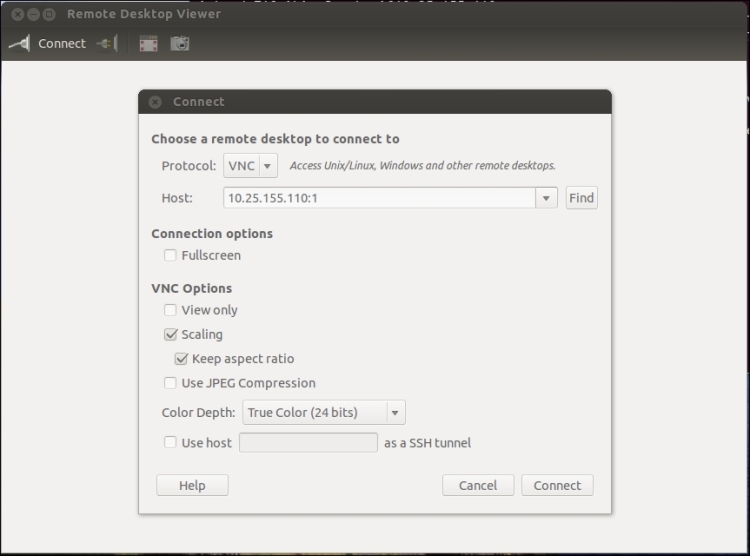Image resolution: width=750 pixels, height=556 pixels.
Task: Click the 'Choose a remote desktop to connect to' heading
Action: click(275, 139)
